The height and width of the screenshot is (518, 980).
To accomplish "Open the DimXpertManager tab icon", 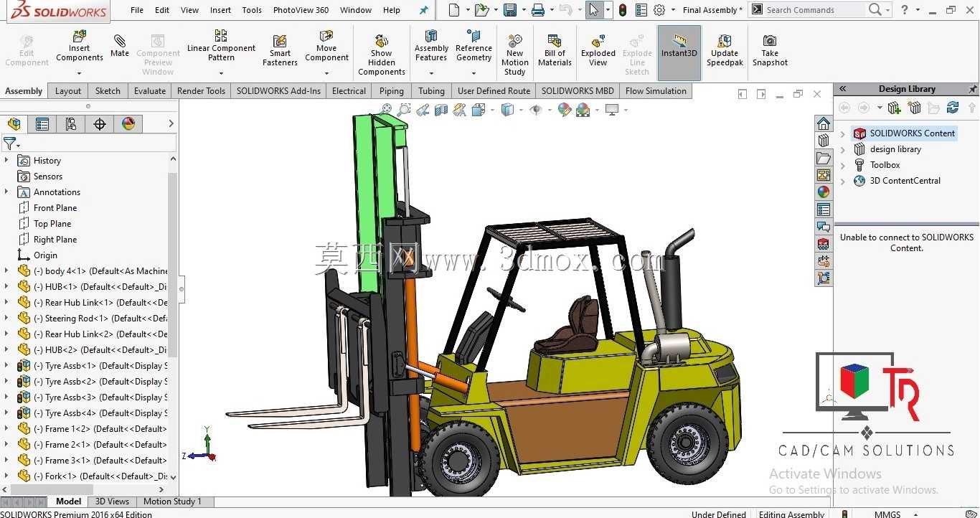I will 100,124.
